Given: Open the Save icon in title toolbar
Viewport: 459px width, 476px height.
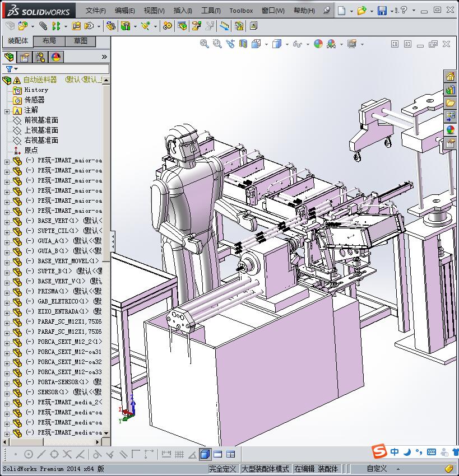Looking at the screenshot, I should click(x=382, y=11).
